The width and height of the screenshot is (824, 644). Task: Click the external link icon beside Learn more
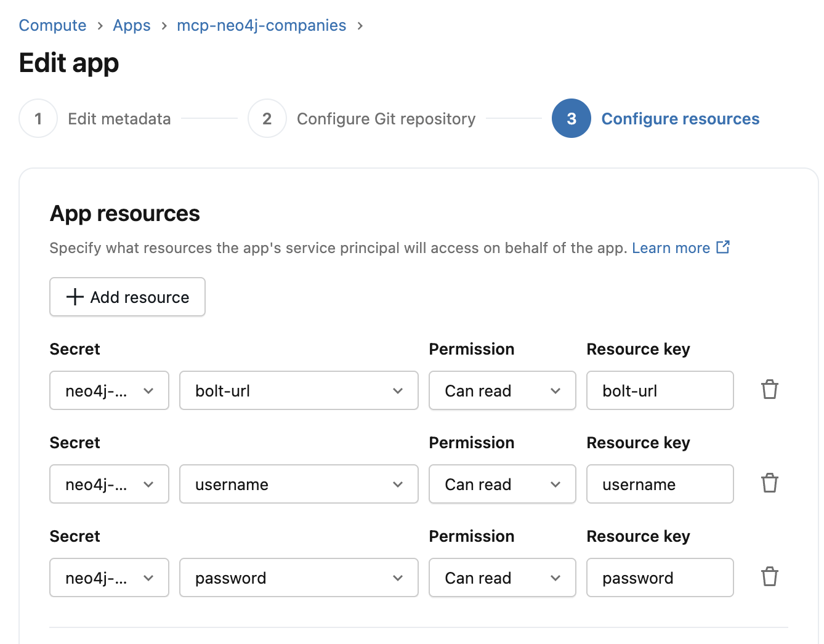(723, 248)
